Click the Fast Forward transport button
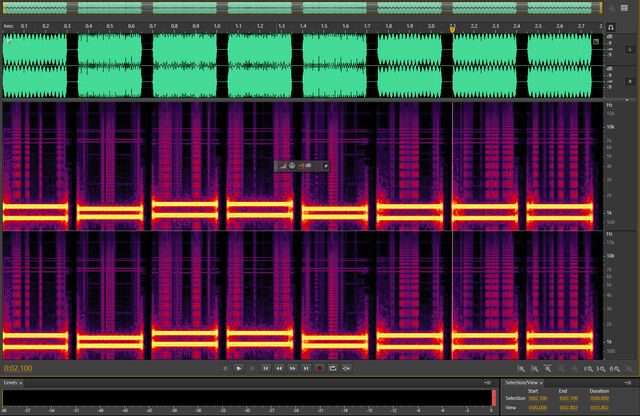Screen dimensions: 640x416 293,368
